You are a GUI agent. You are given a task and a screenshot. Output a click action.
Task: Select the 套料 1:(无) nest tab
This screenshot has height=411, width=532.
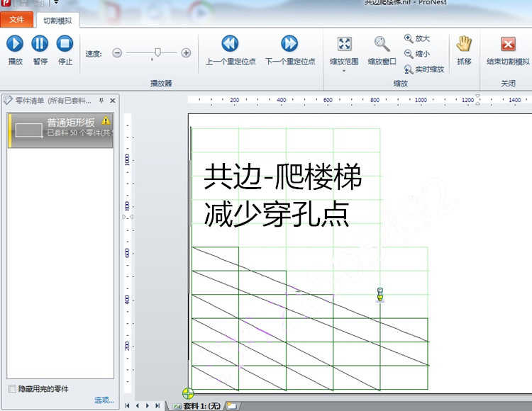[196, 406]
